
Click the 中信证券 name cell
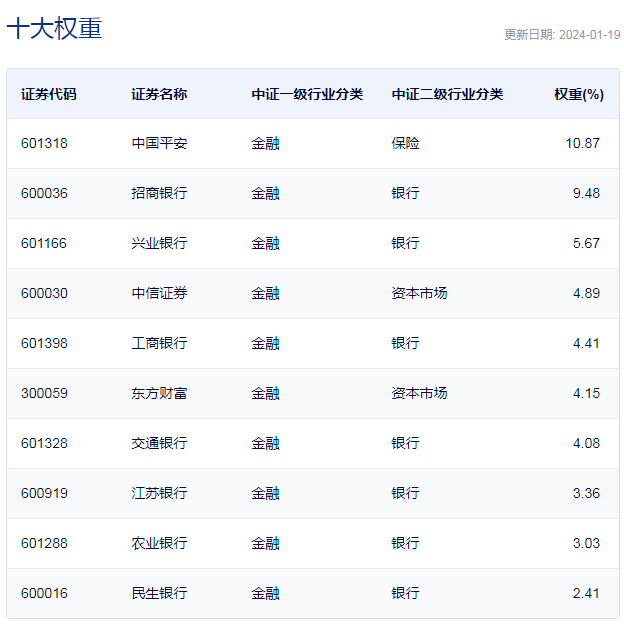point(159,293)
